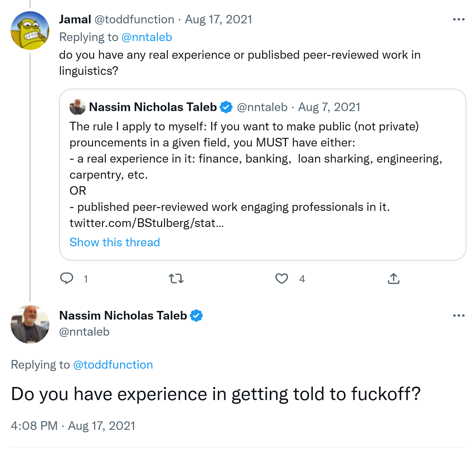This screenshot has width=476, height=457.
Task: Click the Nassim Nicholas Taleb name on reply
Action: point(123,316)
